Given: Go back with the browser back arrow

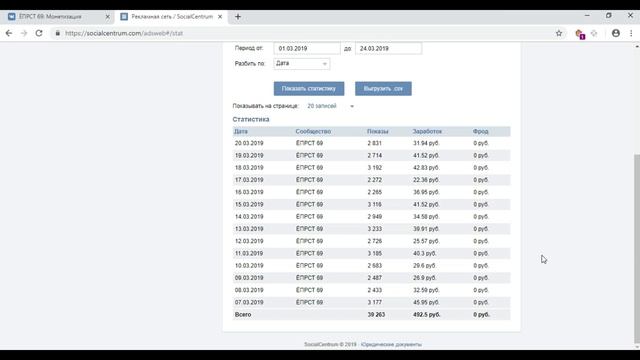Looking at the screenshot, I should (9, 33).
